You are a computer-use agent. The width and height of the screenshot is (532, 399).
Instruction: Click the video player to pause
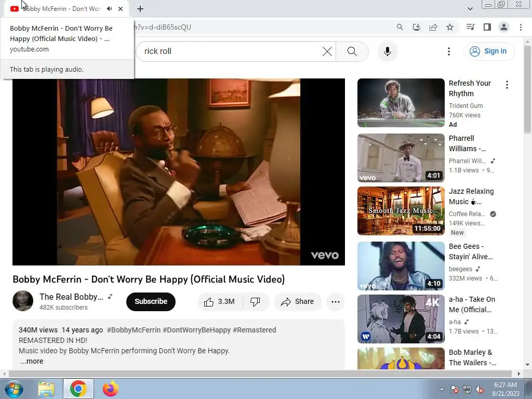coord(179,171)
